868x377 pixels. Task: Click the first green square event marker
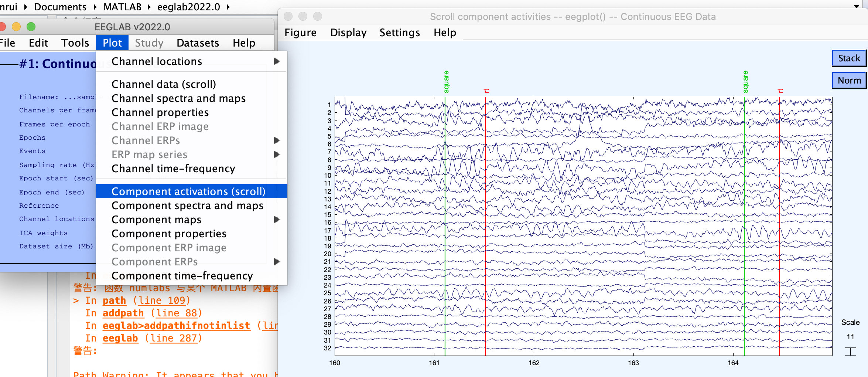446,82
